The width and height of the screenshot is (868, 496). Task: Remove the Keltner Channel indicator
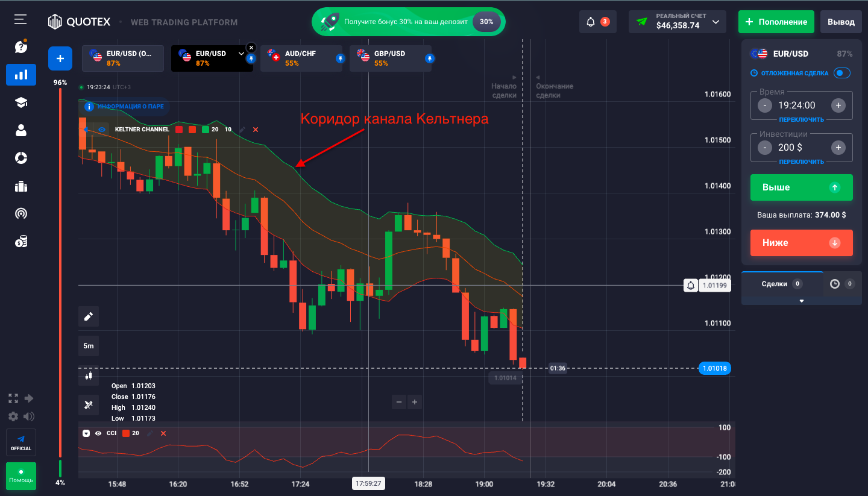(256, 130)
